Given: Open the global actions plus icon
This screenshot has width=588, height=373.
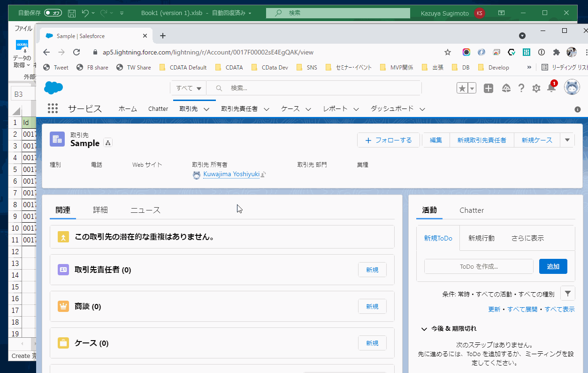Looking at the screenshot, I should (489, 88).
